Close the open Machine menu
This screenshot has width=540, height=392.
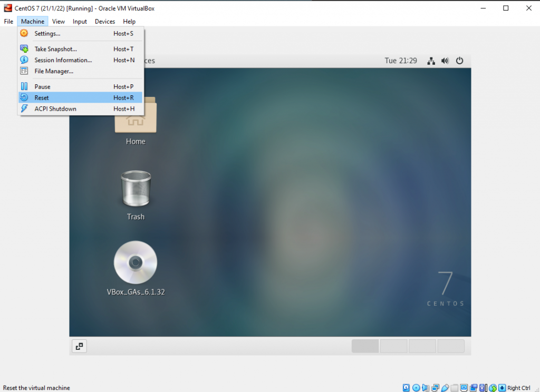click(x=33, y=21)
